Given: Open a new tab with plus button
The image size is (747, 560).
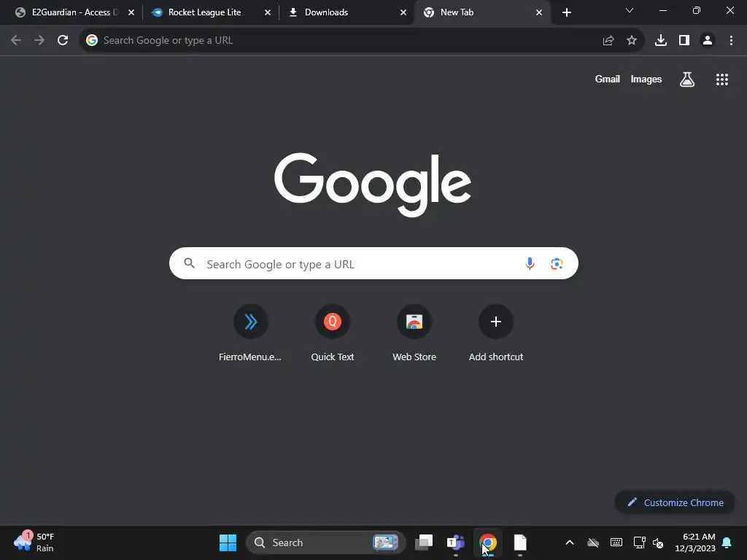Looking at the screenshot, I should click(x=566, y=12).
